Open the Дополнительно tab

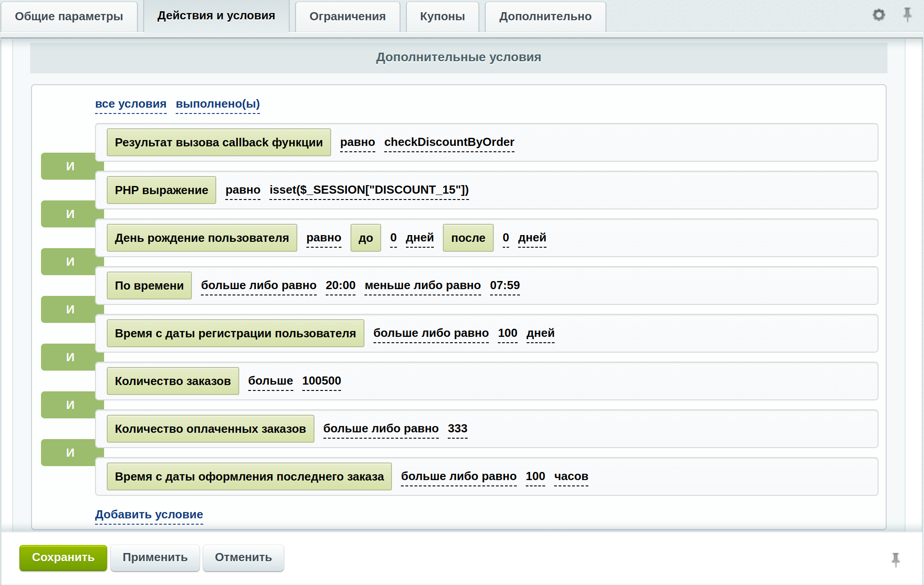[545, 17]
